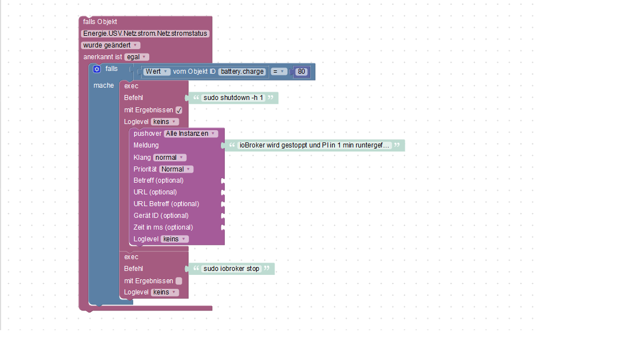Screen dimensions: 644x362
Task: Open Loglevel dropdown of iobroker stop exec block
Action: pyautogui.click(x=165, y=292)
